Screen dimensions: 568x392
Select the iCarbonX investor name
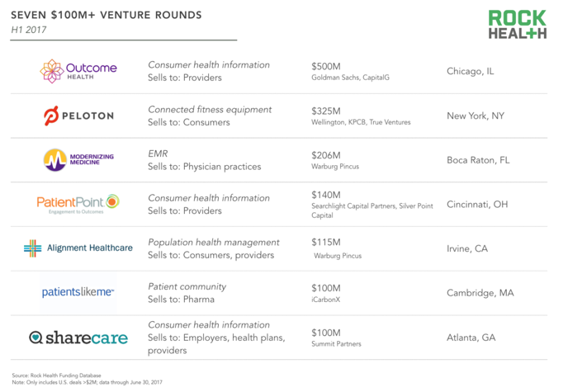point(325,300)
